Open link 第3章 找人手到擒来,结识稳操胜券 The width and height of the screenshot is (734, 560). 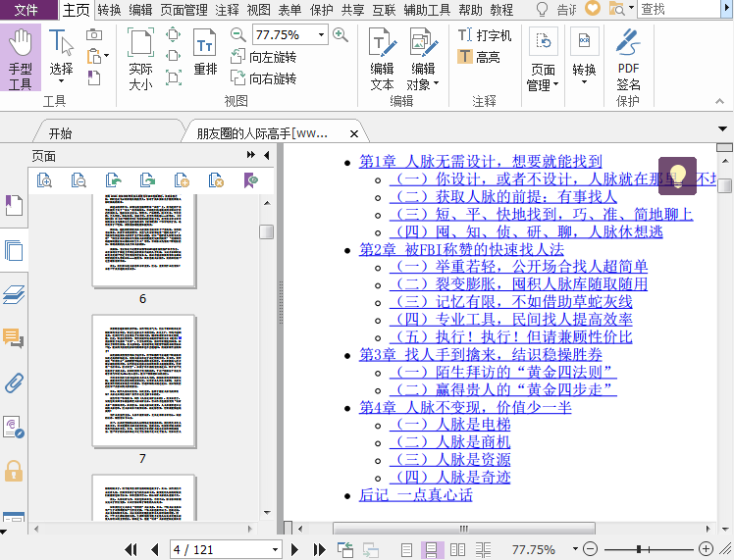coord(480,355)
